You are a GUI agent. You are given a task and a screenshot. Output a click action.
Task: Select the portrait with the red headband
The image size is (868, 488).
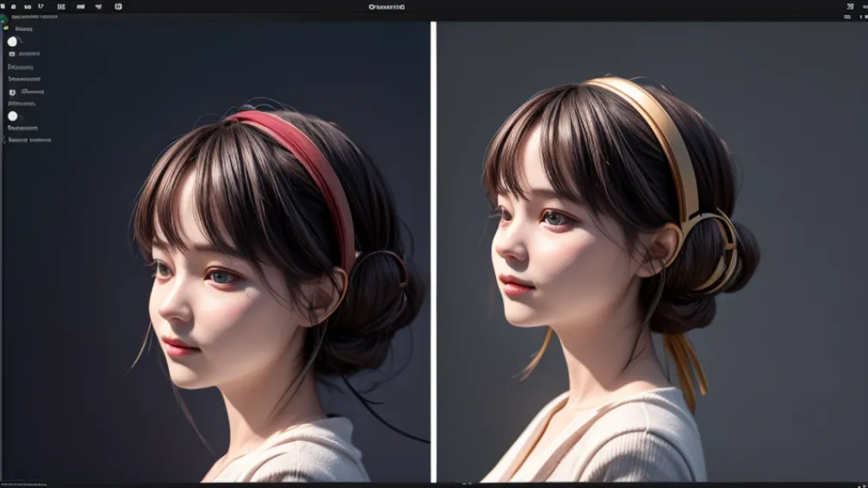pyautogui.click(x=216, y=252)
